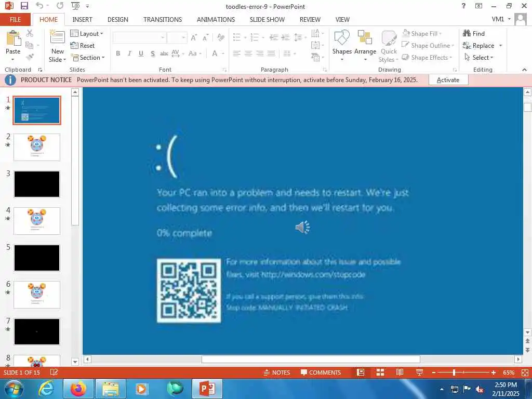Open the Shape Fill dropdown
532x399 pixels.
422,34
